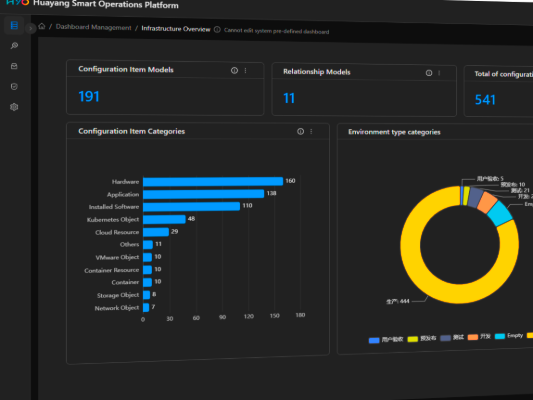Open the search icon in the sidebar
Image resolution: width=533 pixels, height=400 pixels.
pyautogui.click(x=14, y=46)
